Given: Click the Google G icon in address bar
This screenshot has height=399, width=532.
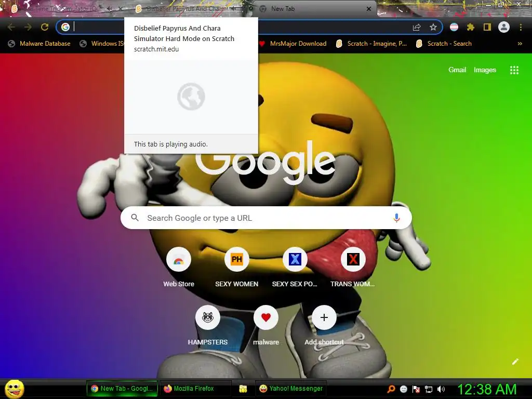Looking at the screenshot, I should point(65,27).
